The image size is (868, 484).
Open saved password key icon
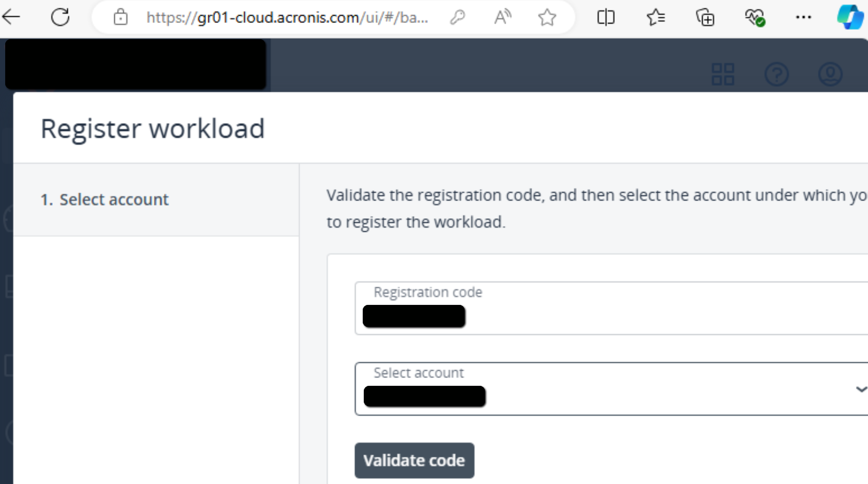457,17
